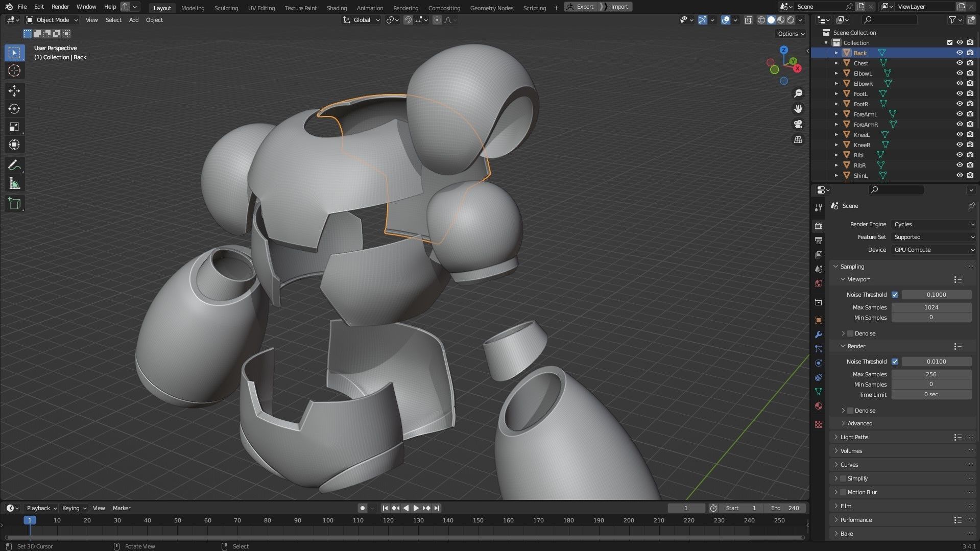This screenshot has height=551, width=980.
Task: Hide the Chest object in viewport
Action: coord(960,63)
